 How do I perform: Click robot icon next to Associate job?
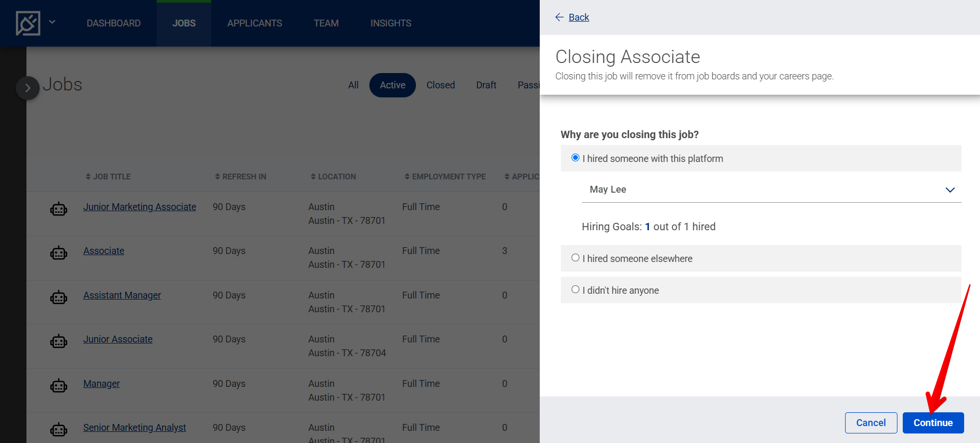(x=59, y=254)
